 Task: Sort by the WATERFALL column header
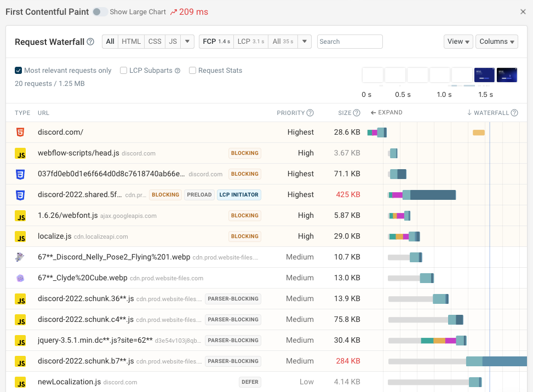pos(488,113)
